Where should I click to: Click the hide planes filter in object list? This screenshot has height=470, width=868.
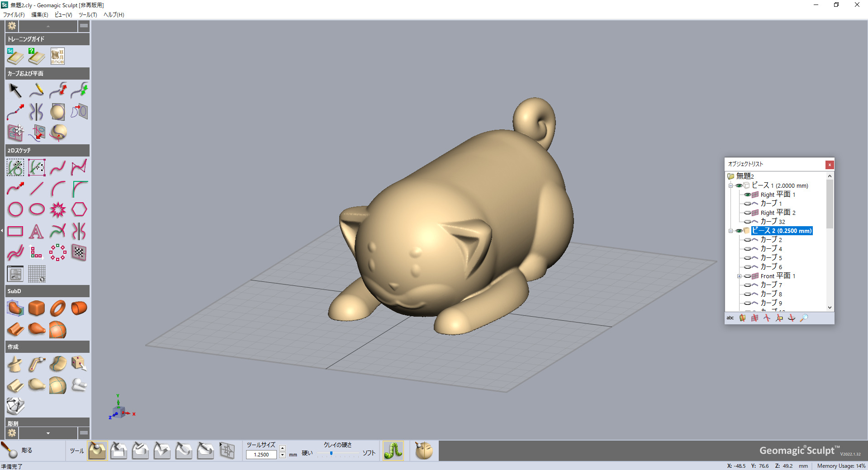(x=755, y=318)
